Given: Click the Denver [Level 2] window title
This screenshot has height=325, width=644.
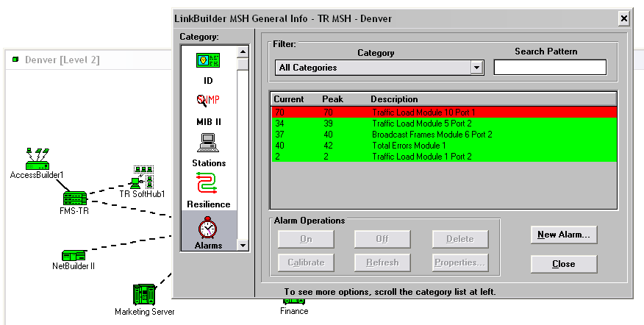Looking at the screenshot, I should [x=62, y=60].
